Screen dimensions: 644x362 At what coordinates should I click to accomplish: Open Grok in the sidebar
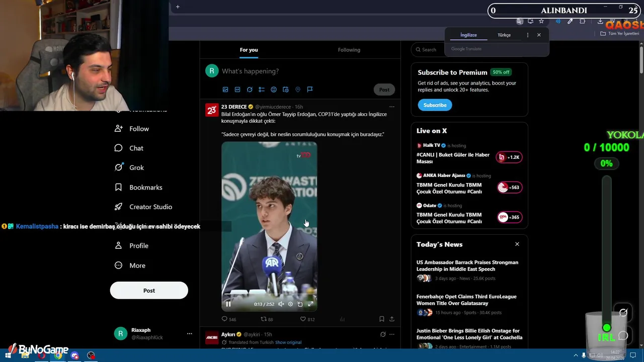[129, 167]
